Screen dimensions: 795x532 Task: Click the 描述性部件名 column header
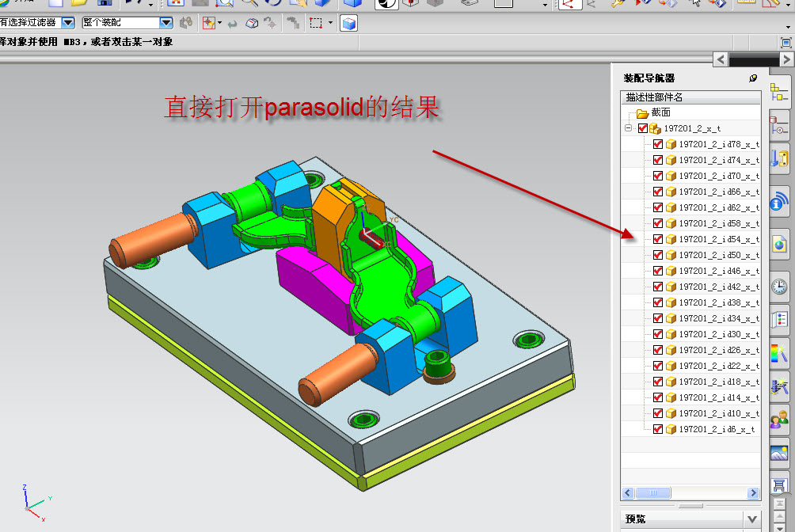coord(690,97)
